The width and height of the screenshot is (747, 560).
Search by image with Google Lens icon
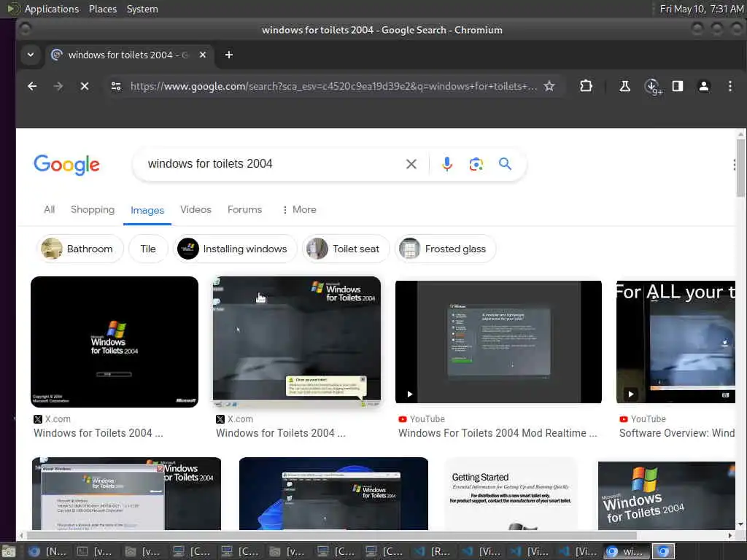[x=476, y=164]
